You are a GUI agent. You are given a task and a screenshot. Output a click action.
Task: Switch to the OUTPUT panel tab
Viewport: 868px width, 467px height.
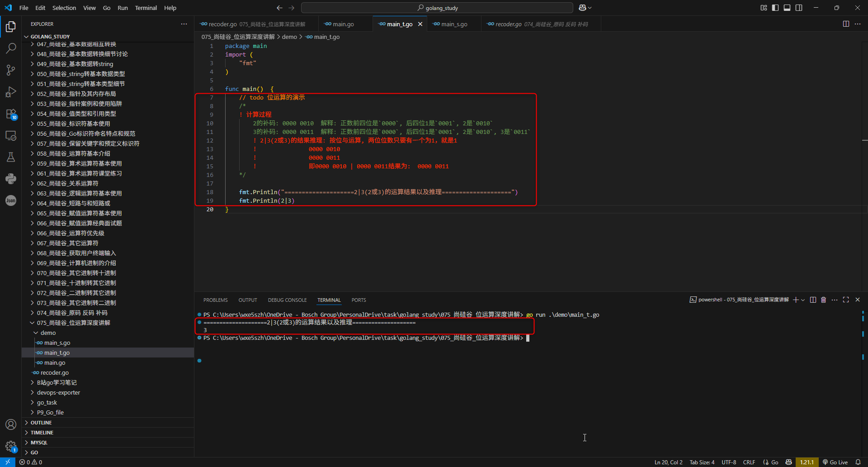tap(248, 300)
